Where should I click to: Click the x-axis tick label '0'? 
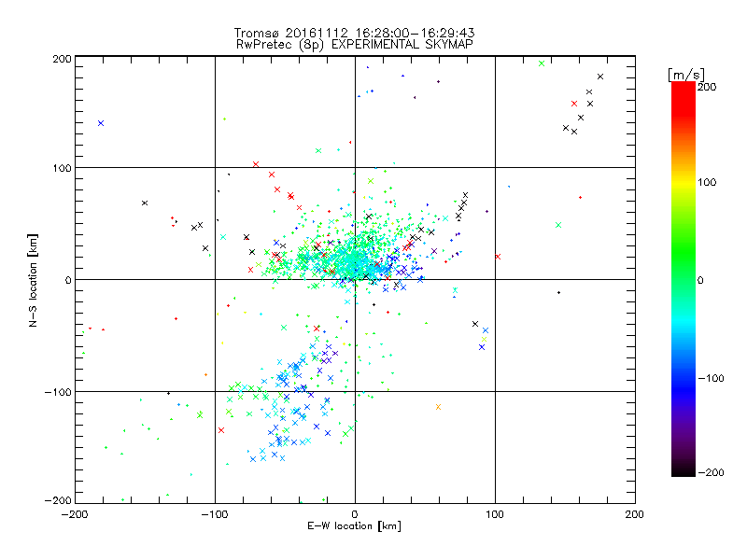coord(355,514)
